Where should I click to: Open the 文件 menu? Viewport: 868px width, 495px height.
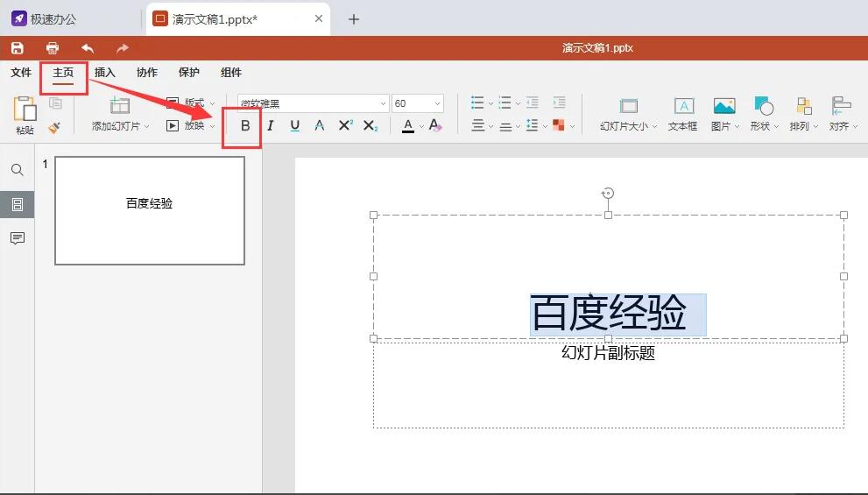click(x=21, y=73)
